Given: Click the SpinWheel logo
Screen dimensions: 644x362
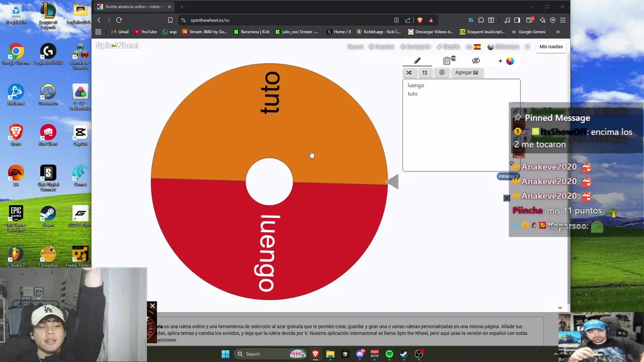Looking at the screenshot, I should (x=117, y=46).
